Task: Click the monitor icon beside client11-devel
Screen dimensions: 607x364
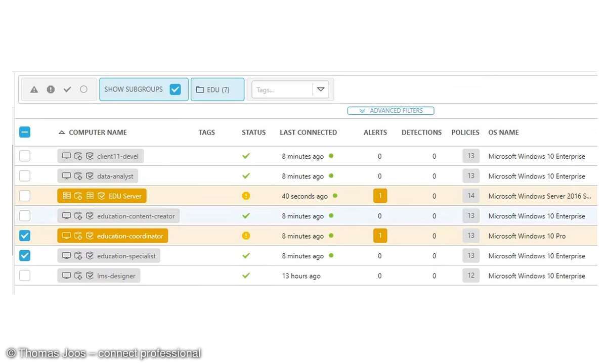Action: click(x=66, y=156)
